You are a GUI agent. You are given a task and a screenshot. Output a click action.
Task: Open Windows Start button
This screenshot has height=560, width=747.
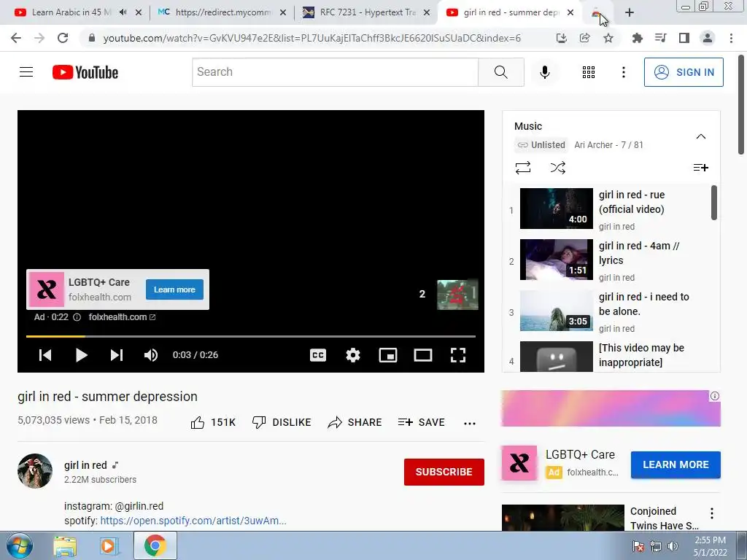(x=20, y=545)
